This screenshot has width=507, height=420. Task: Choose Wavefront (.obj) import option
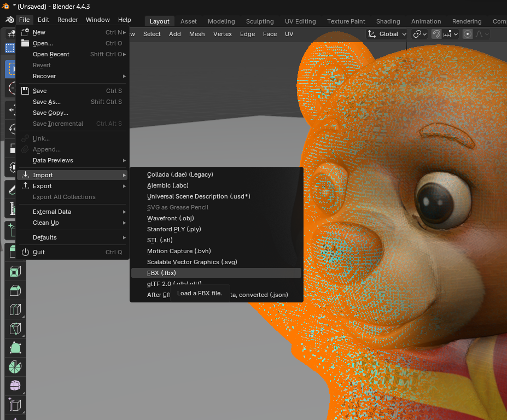[x=216, y=218]
